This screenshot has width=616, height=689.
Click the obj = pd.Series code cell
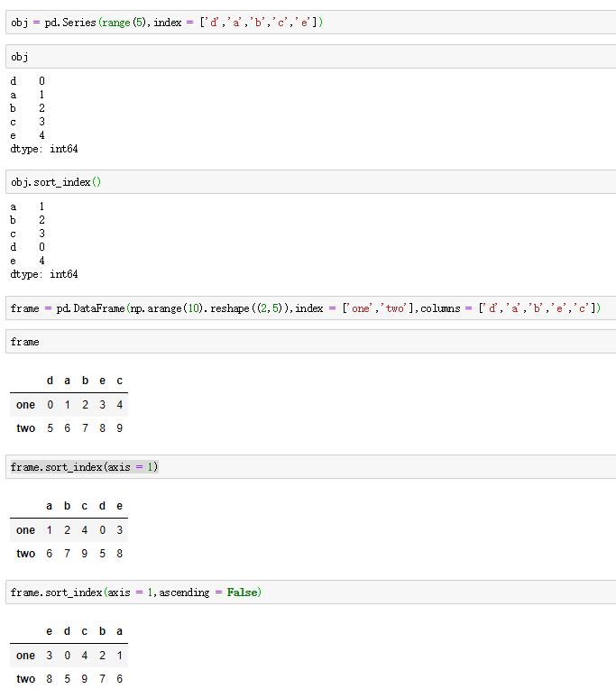click(x=310, y=23)
